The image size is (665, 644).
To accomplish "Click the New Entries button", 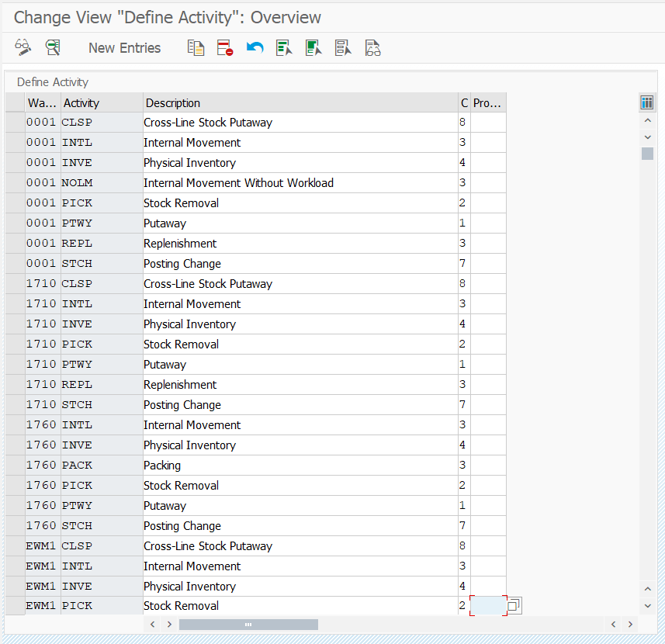I will (x=124, y=48).
